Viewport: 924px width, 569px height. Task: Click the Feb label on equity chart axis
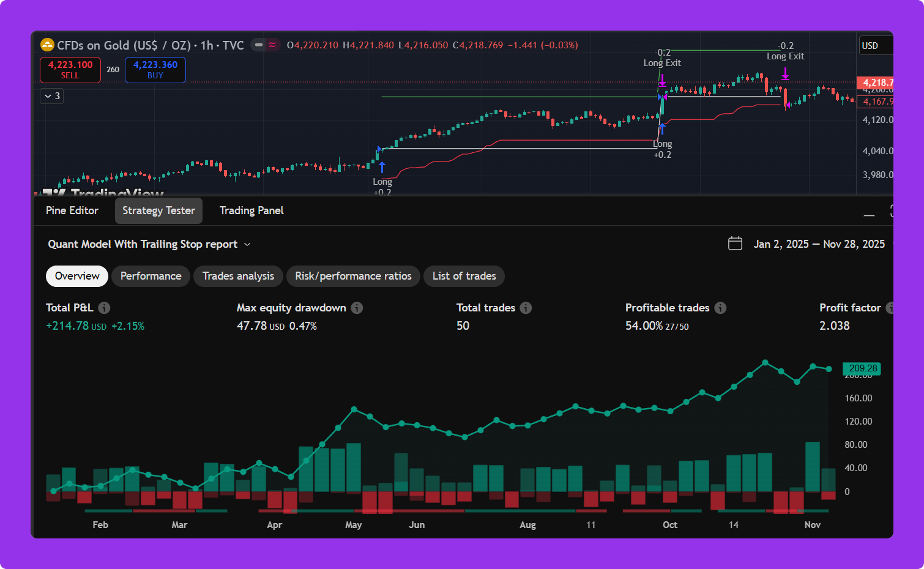point(100,525)
